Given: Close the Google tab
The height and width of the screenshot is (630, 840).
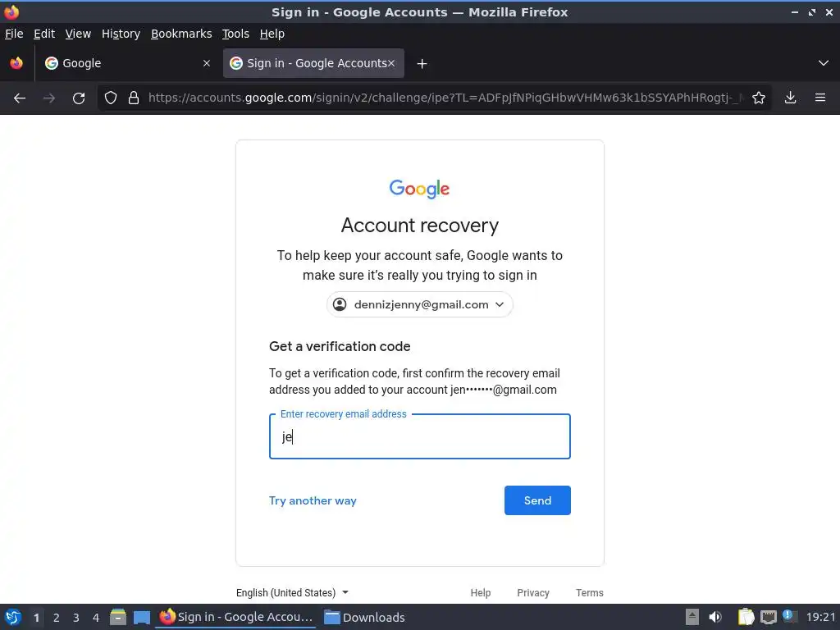Looking at the screenshot, I should (x=207, y=63).
